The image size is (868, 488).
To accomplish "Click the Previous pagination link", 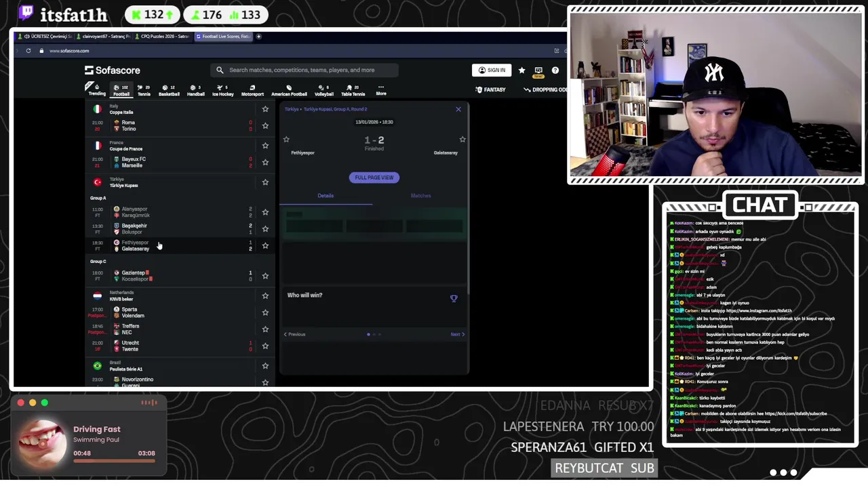I will 294,334.
